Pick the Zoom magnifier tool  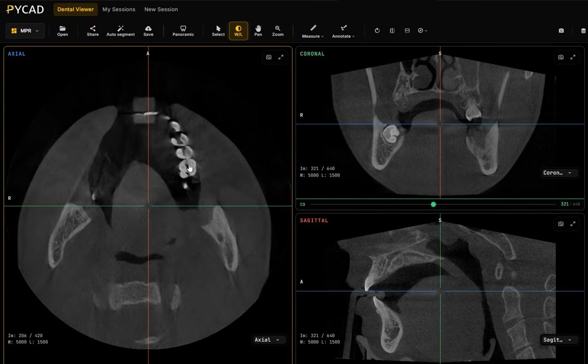(278, 31)
